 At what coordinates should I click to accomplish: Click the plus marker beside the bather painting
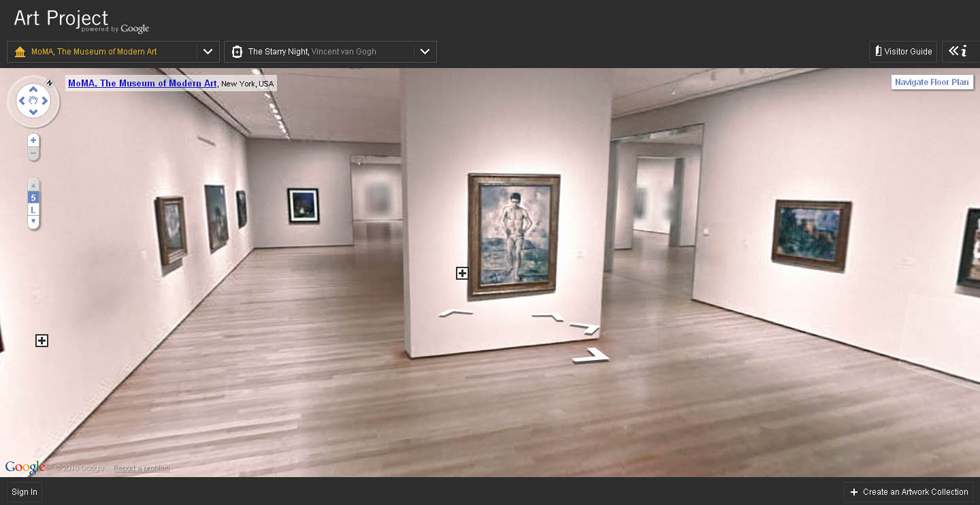coord(462,273)
